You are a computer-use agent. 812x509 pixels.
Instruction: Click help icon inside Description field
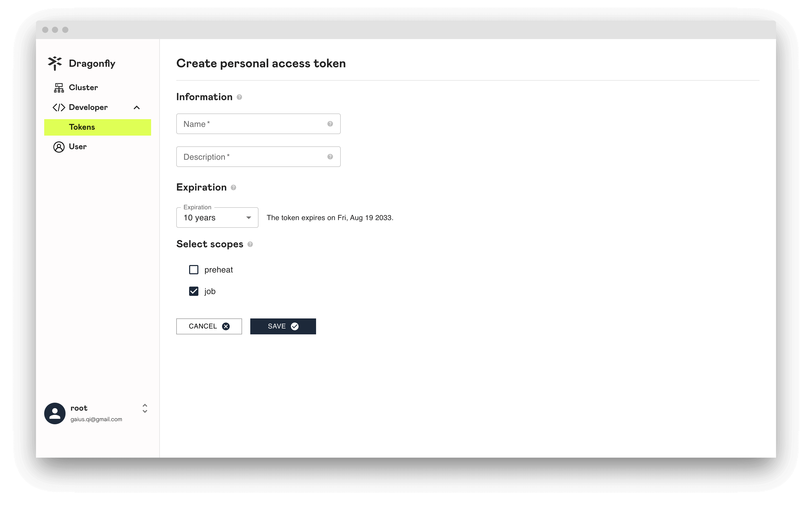coord(330,157)
